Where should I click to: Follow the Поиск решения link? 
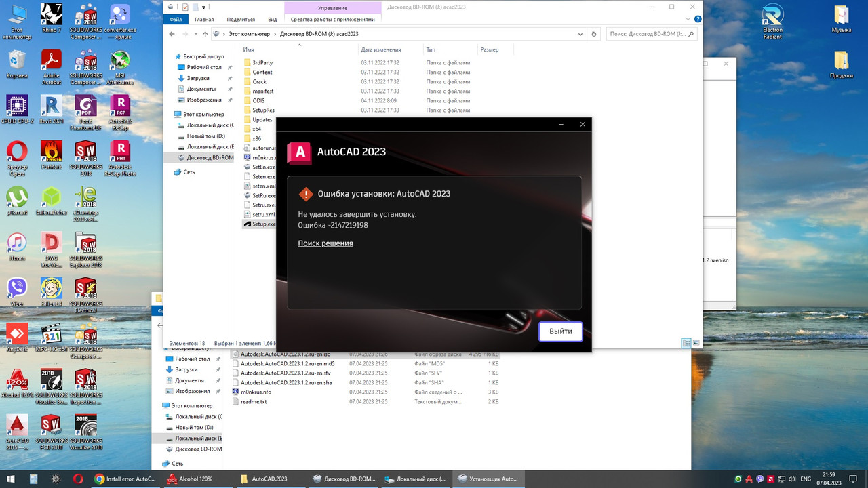pos(325,243)
